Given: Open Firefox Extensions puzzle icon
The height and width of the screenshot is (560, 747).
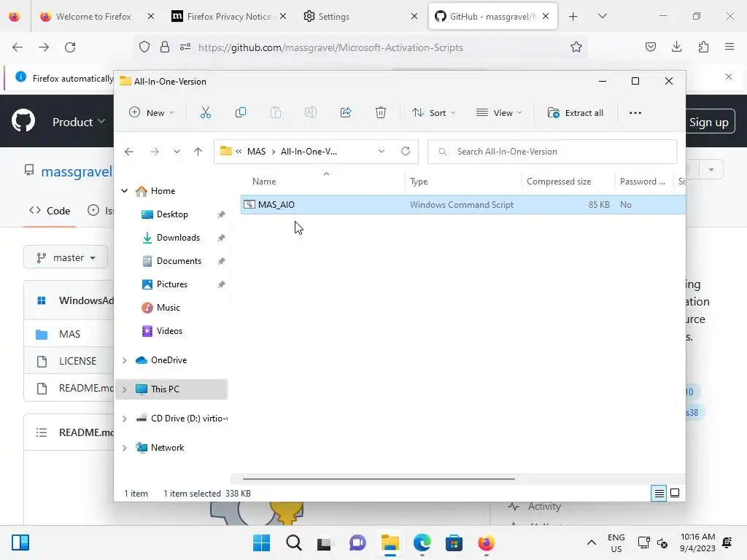Looking at the screenshot, I should 703,47.
